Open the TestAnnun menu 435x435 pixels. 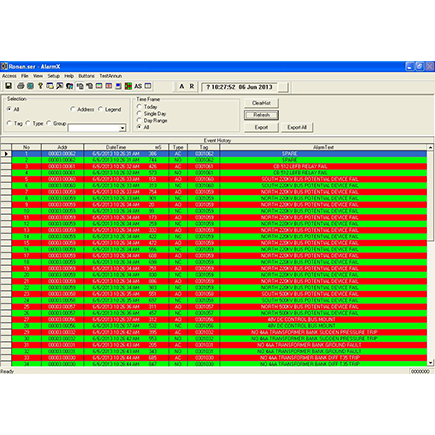click(111, 76)
